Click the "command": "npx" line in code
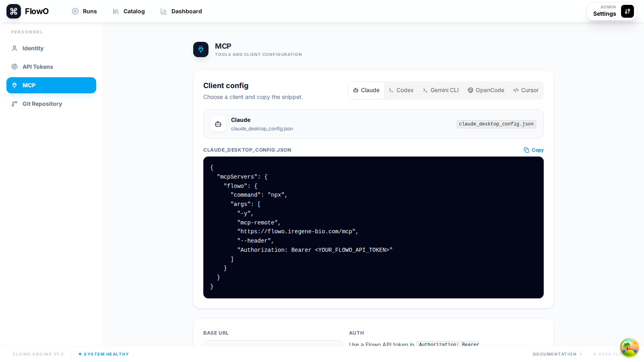644x362 pixels. point(259,195)
